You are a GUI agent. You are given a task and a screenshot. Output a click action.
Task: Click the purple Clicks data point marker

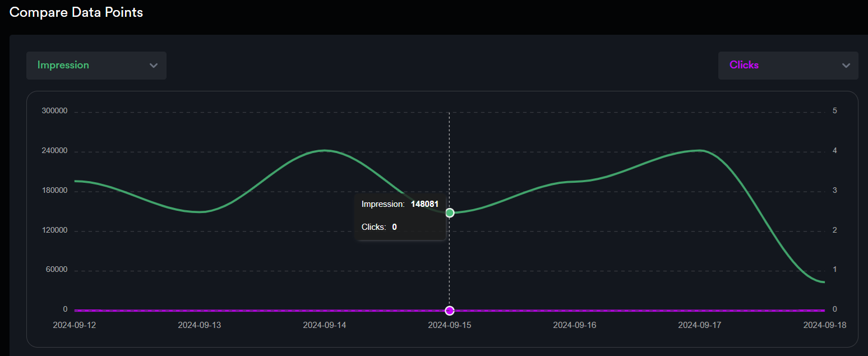(450, 311)
